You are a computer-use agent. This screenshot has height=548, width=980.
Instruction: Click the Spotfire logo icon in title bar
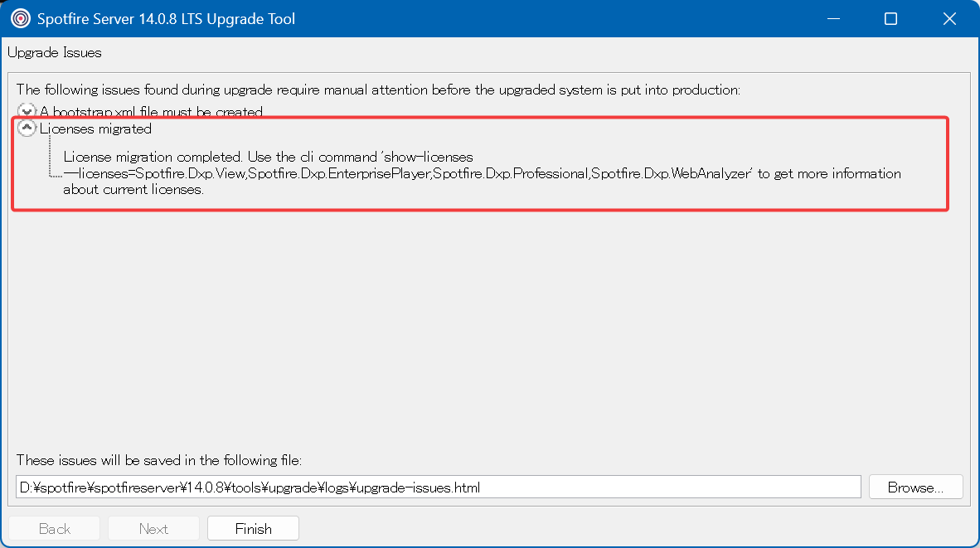(x=21, y=19)
